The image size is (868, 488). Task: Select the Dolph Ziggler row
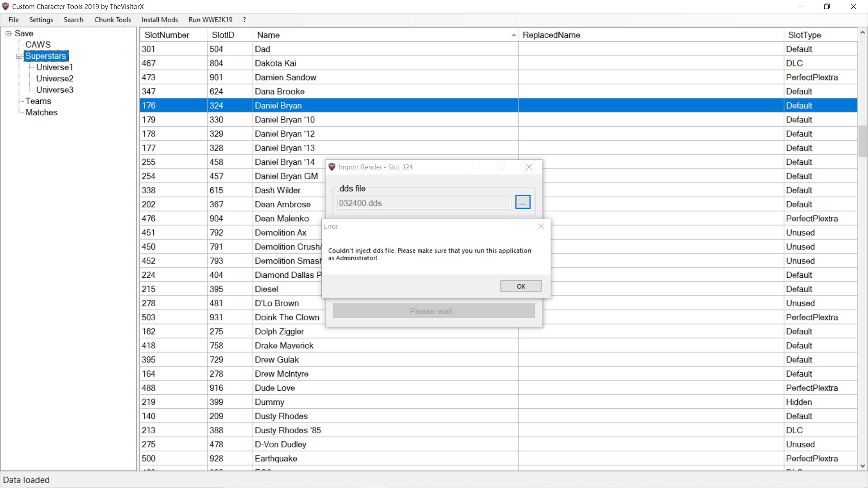[499, 331]
